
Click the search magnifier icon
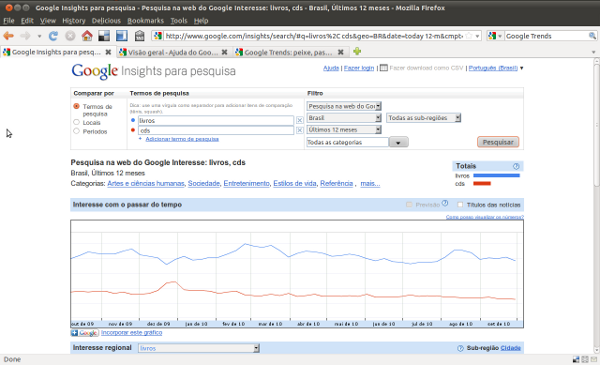592,36
